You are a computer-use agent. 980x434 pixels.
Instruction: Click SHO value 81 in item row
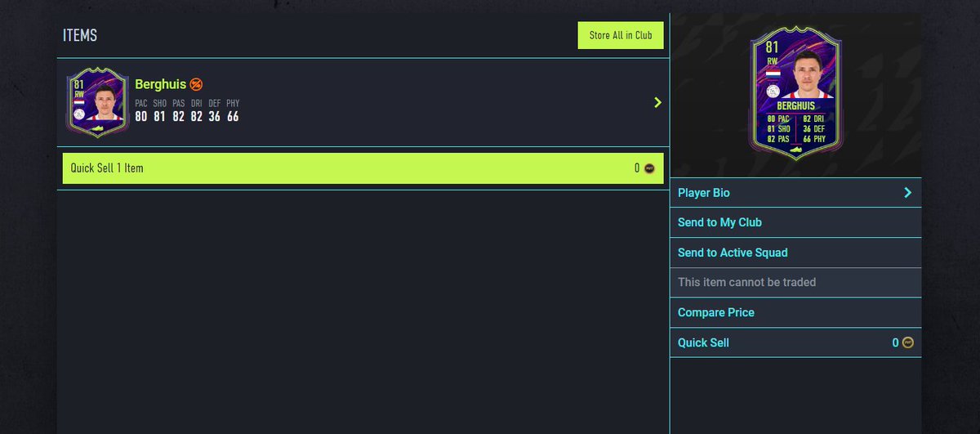coord(159,116)
